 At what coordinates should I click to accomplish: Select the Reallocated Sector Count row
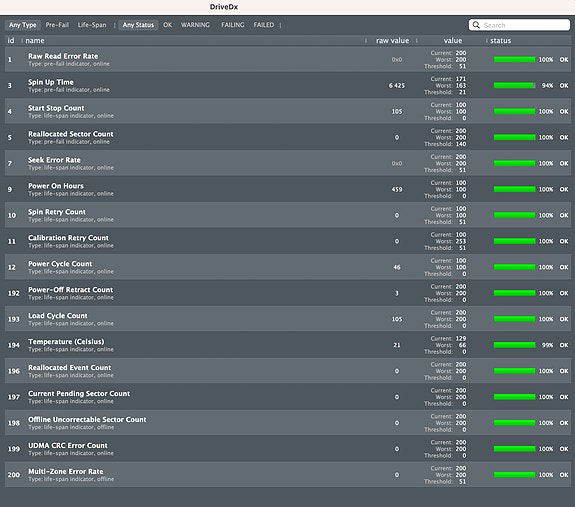pyautogui.click(x=288, y=137)
